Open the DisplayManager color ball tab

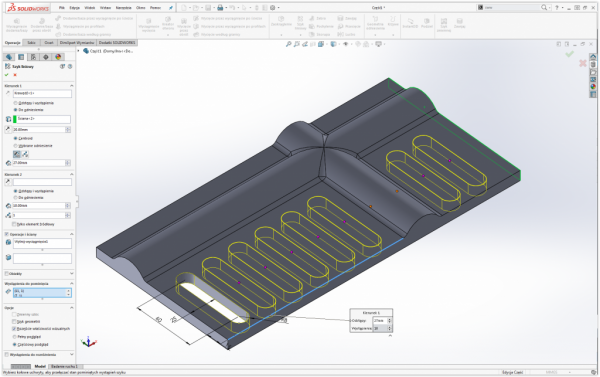pyautogui.click(x=58, y=57)
